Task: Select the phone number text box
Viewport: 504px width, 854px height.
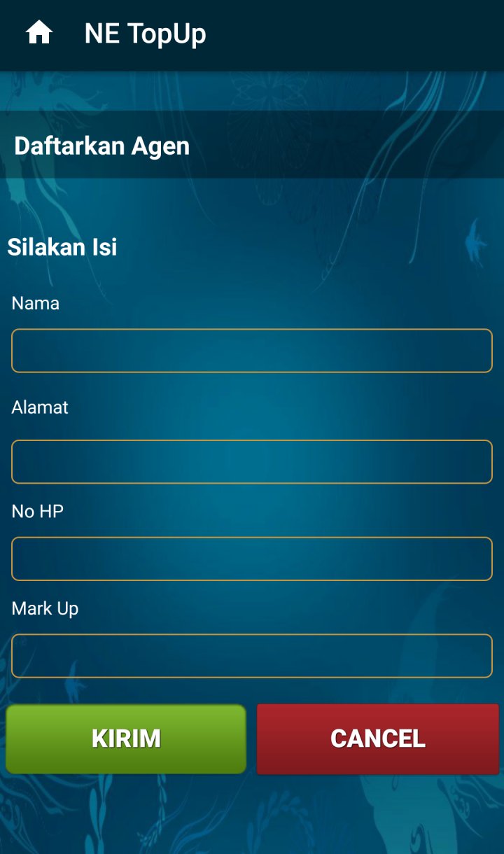Action: point(252,559)
